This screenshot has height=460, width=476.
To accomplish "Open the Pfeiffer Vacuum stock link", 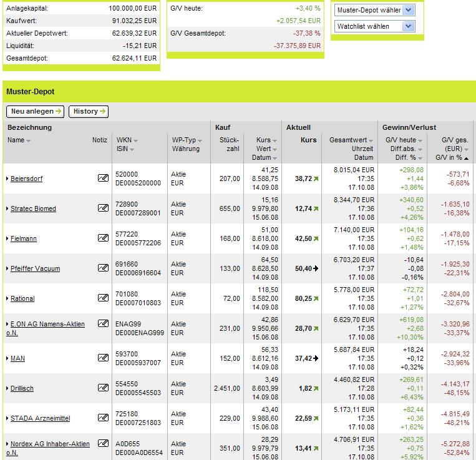I will click(35, 269).
